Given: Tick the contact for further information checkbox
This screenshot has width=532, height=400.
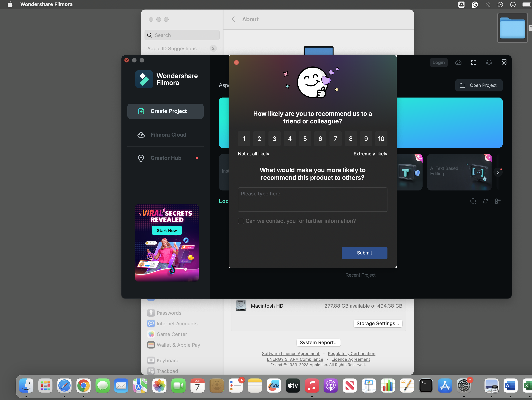Looking at the screenshot, I should pos(241,221).
